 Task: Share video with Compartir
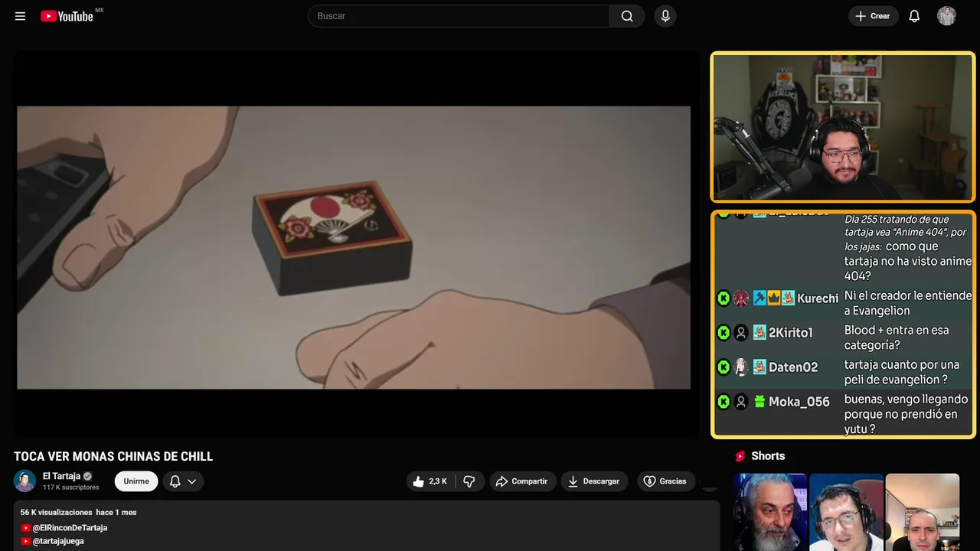pyautogui.click(x=522, y=481)
